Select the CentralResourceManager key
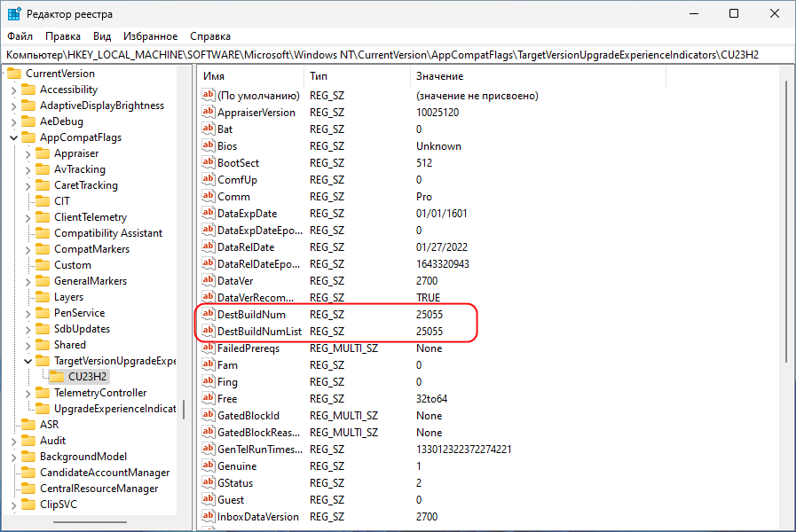This screenshot has height=532, width=796. pos(99,489)
